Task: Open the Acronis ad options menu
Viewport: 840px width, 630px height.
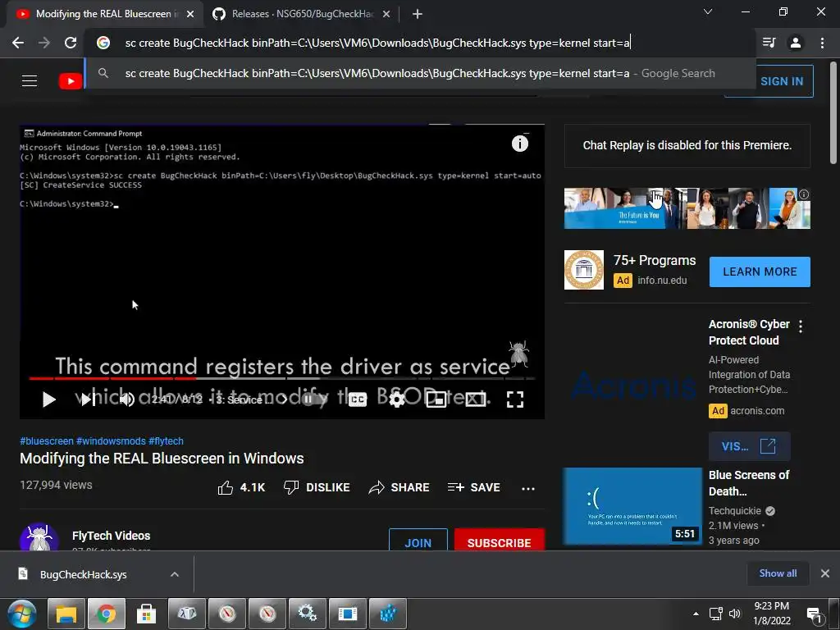Action: pyautogui.click(x=801, y=326)
